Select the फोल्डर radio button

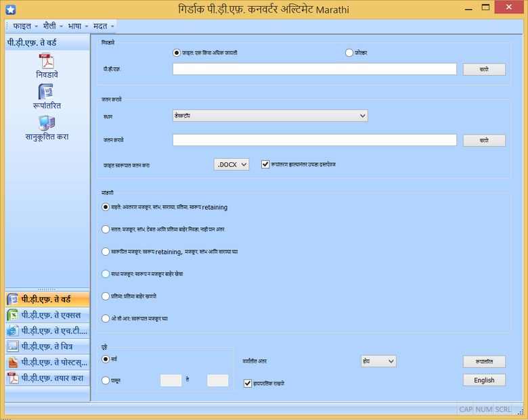pos(349,53)
